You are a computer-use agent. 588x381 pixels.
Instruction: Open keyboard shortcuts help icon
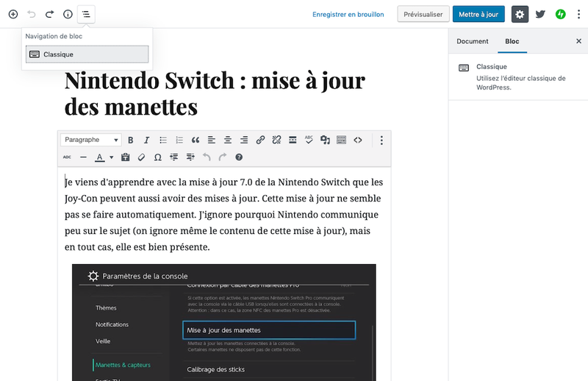pyautogui.click(x=239, y=157)
